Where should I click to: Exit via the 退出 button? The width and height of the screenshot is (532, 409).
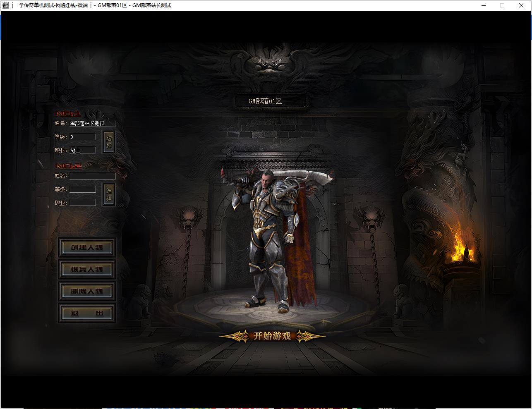[x=86, y=313]
